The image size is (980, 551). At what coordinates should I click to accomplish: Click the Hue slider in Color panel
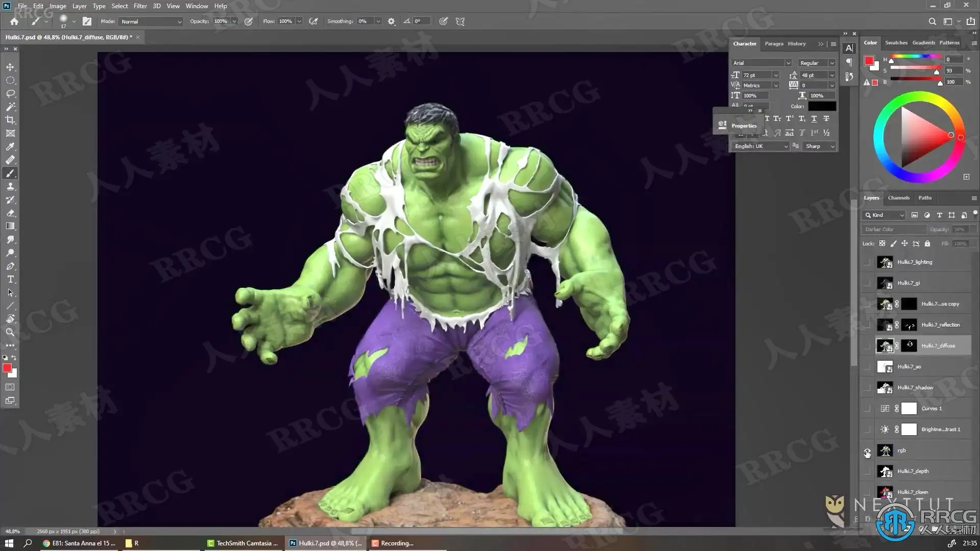click(x=916, y=57)
